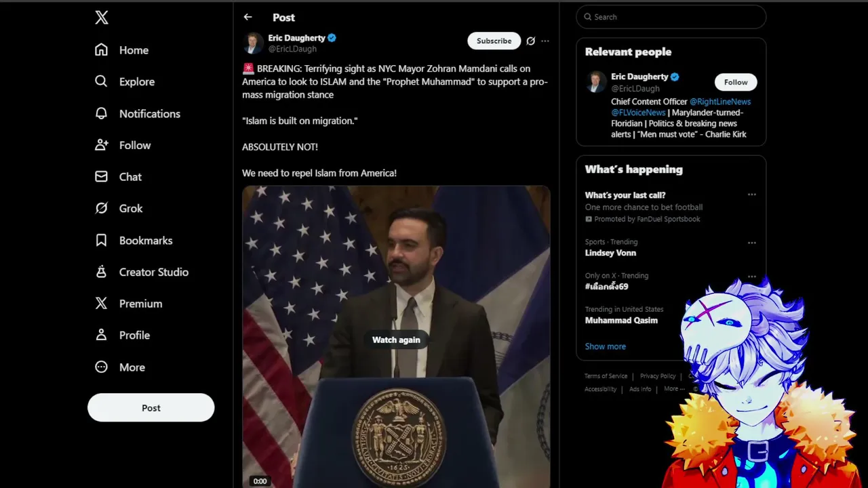Open post's three-dot more menu
868x488 pixels.
pos(545,41)
